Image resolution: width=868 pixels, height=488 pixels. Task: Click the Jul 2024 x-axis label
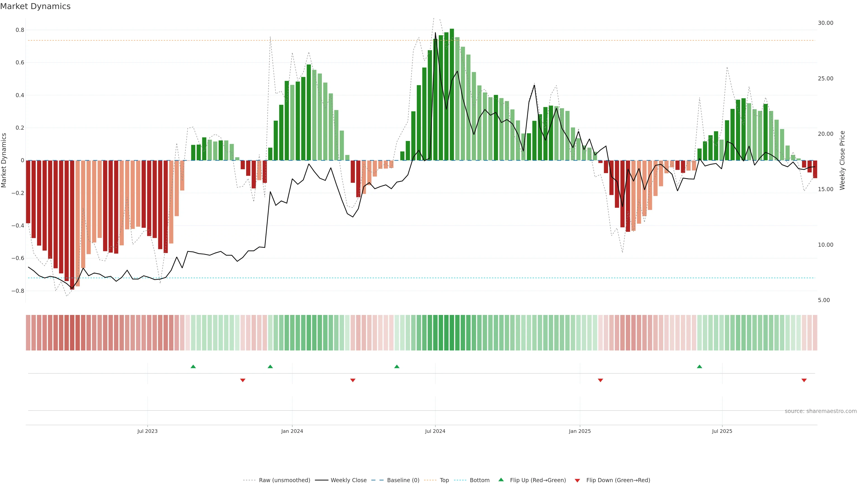(435, 431)
